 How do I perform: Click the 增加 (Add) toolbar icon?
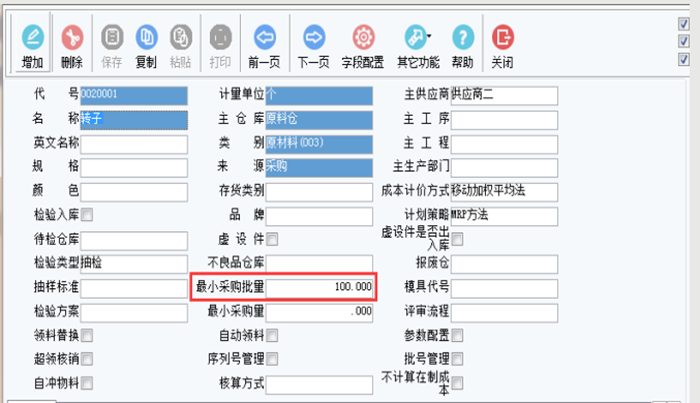(x=33, y=46)
